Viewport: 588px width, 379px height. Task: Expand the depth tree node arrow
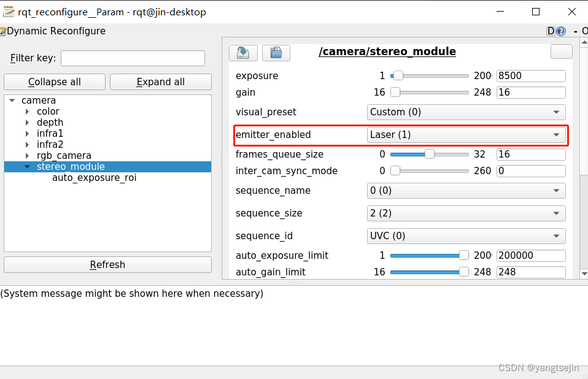click(27, 123)
